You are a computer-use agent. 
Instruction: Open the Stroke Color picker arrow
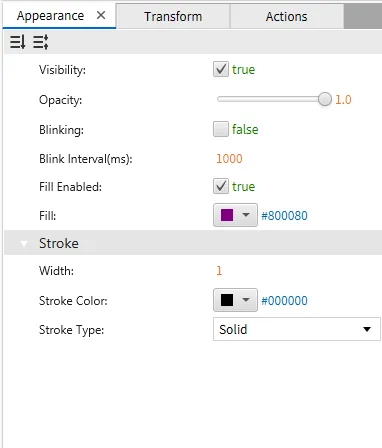pos(246,300)
